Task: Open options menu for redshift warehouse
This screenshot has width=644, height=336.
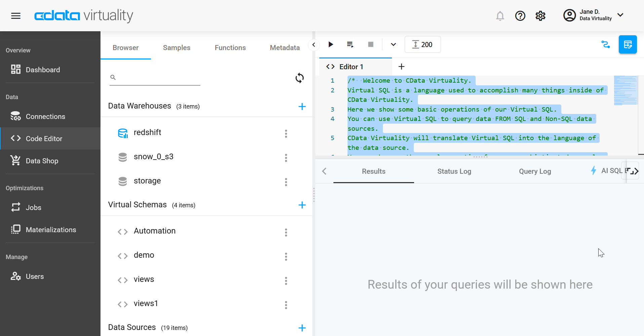Action: pyautogui.click(x=286, y=133)
